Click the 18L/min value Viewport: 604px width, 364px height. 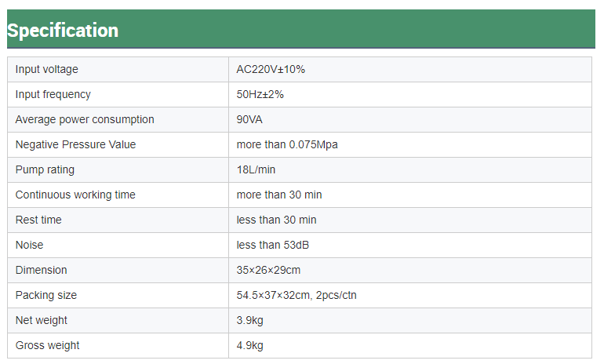[256, 169]
